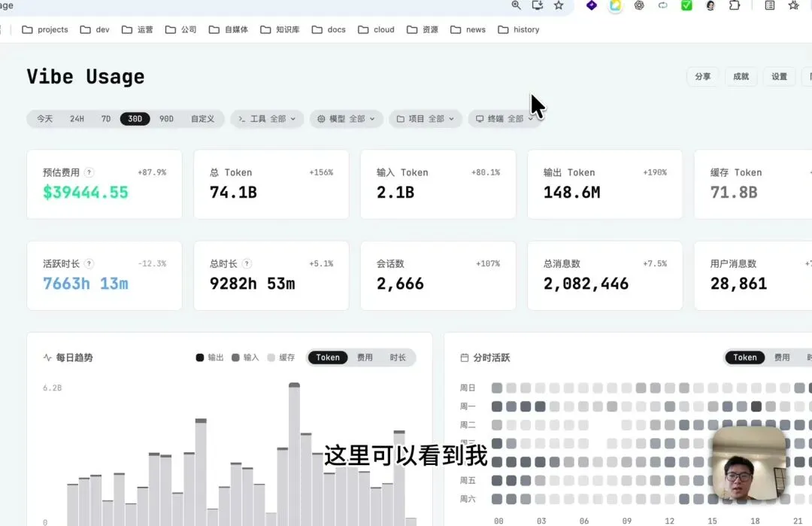
Task: Select the 90D time range
Action: click(x=166, y=119)
